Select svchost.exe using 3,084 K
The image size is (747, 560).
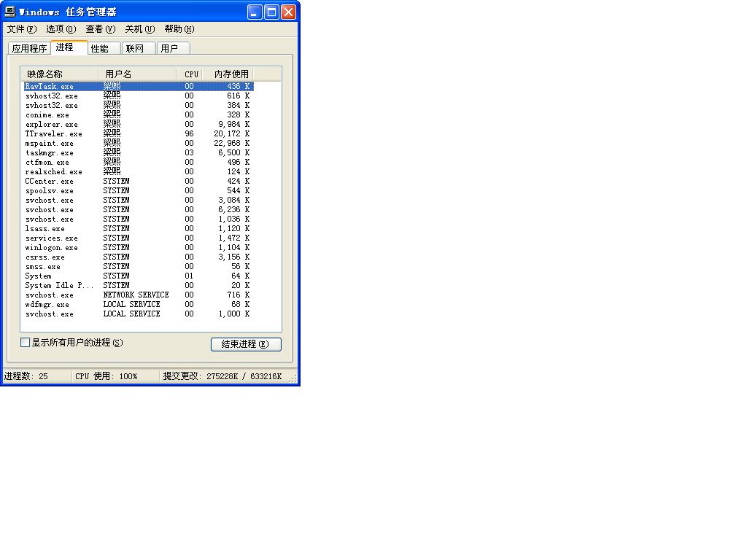tap(138, 200)
